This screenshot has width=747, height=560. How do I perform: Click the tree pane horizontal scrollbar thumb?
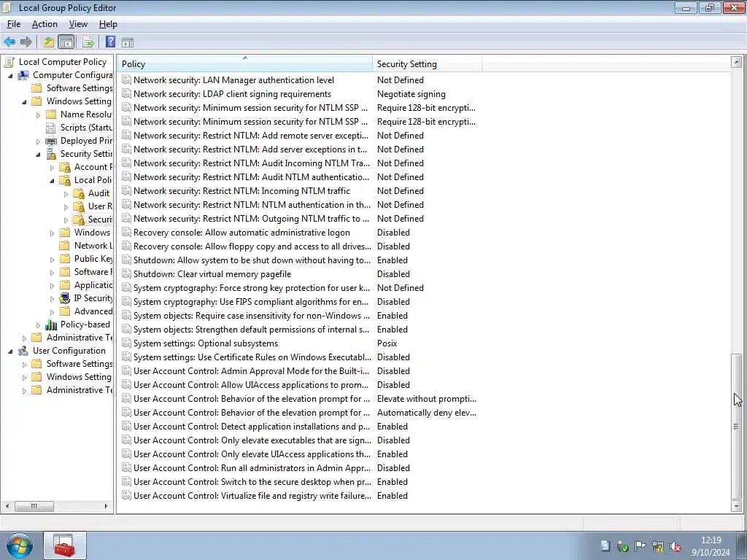tap(34, 506)
